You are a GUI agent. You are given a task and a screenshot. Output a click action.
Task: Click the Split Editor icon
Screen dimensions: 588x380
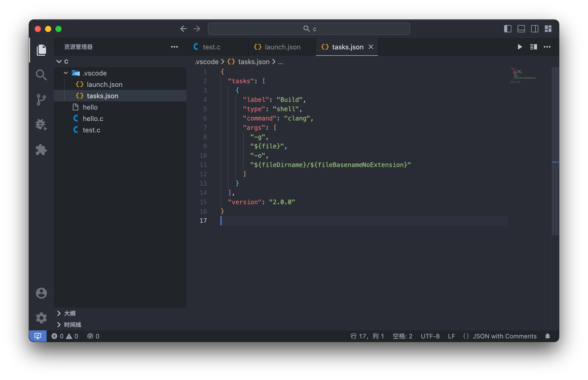[x=534, y=47]
